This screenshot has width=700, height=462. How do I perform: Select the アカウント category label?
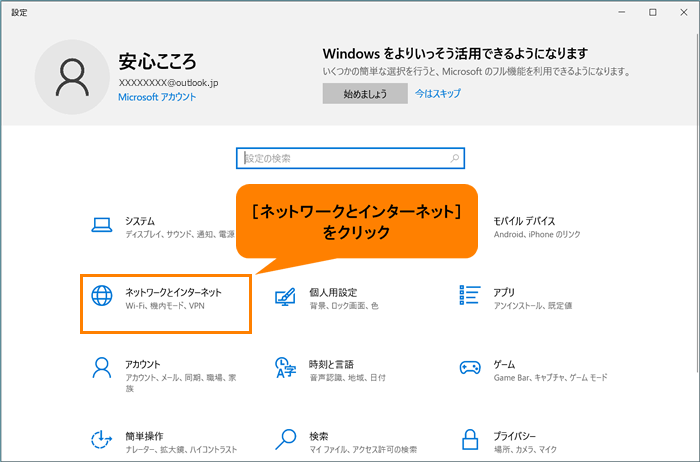(x=142, y=364)
